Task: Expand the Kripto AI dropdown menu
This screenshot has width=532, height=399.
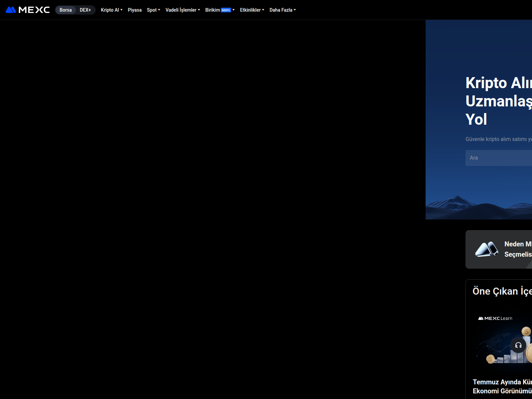Action: click(112, 10)
